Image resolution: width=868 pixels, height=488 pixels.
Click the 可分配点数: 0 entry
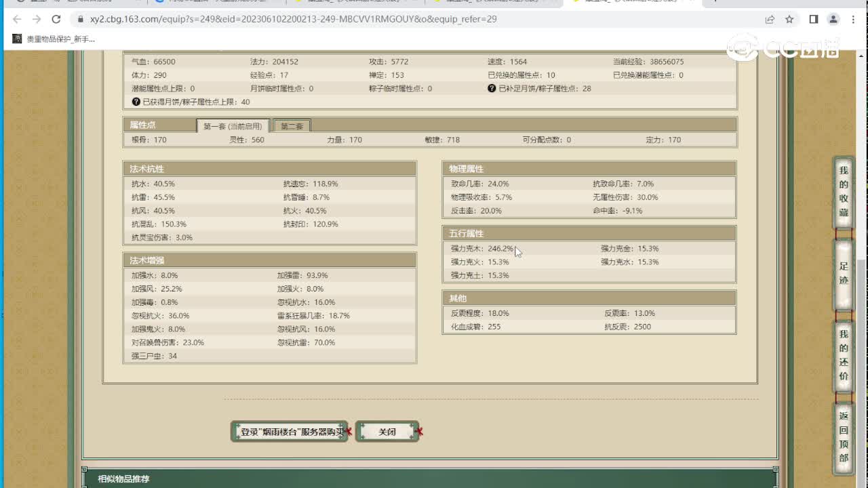pos(547,140)
